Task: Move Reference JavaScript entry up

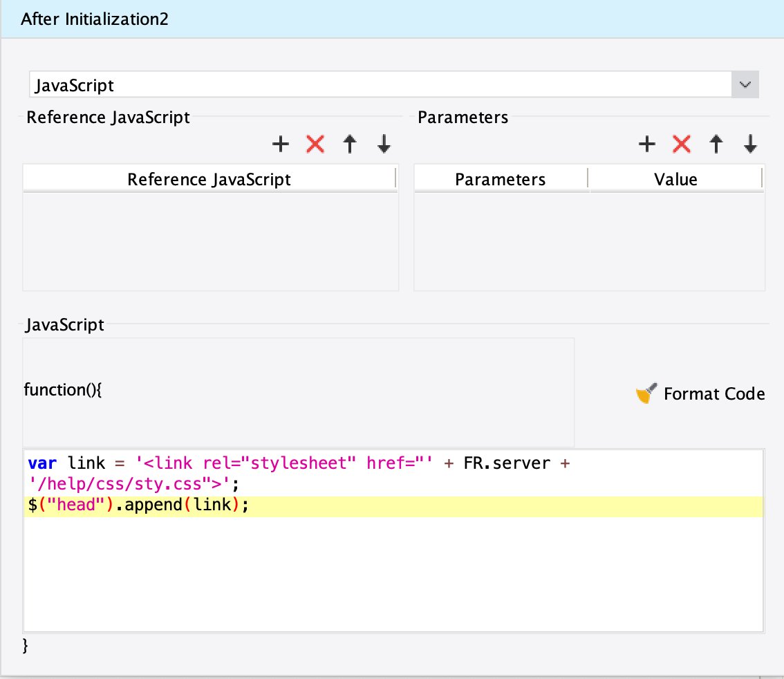Action: [350, 144]
